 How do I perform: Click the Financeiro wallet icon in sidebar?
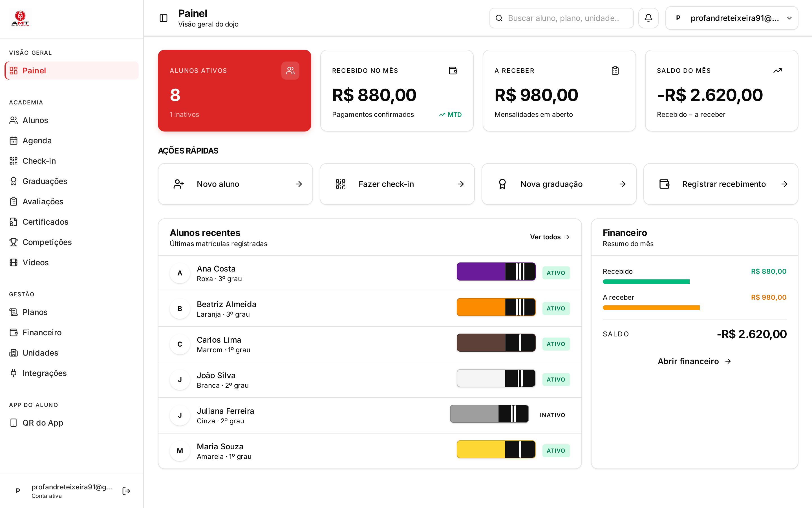[14, 332]
